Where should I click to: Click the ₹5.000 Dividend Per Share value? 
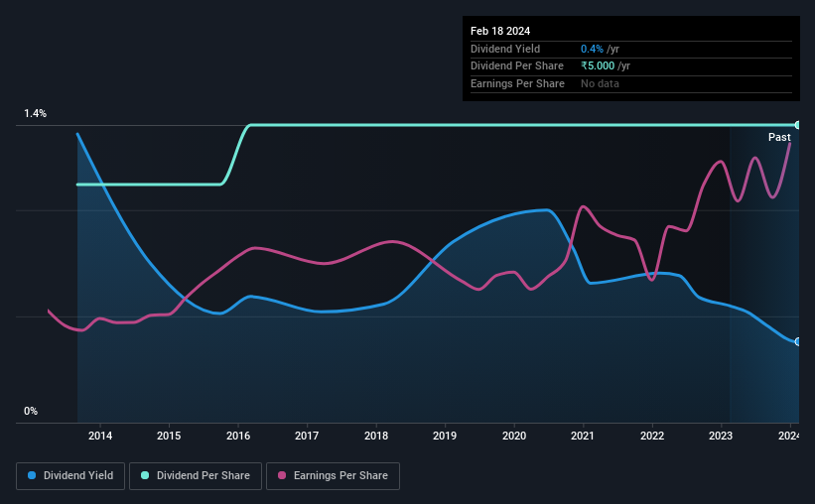coord(598,66)
